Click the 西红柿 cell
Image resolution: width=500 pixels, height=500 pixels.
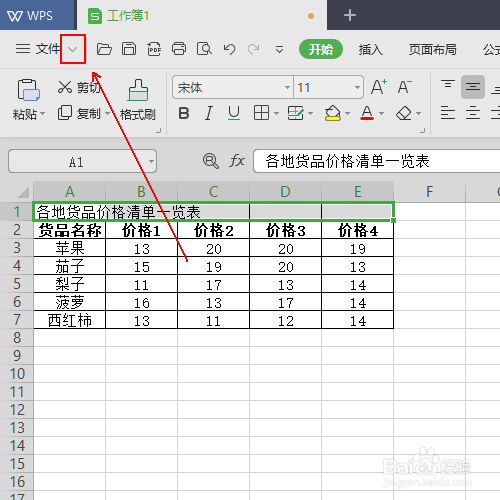pyautogui.click(x=69, y=320)
